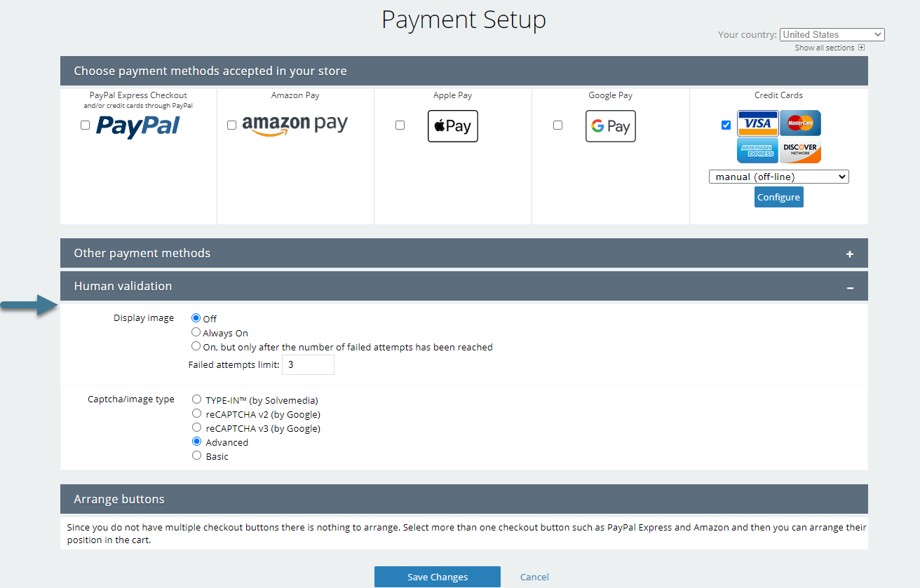Tick the Google Pay checkbox
The image size is (920, 588).
[x=557, y=125]
